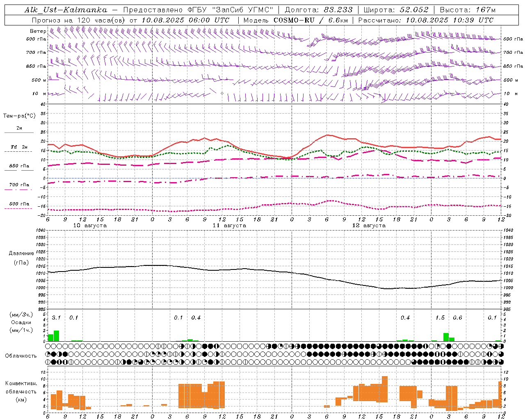Screen dimensions: 525x420
Task: Click the tallest orange convective bar on 12 августа
Action: click(385, 389)
